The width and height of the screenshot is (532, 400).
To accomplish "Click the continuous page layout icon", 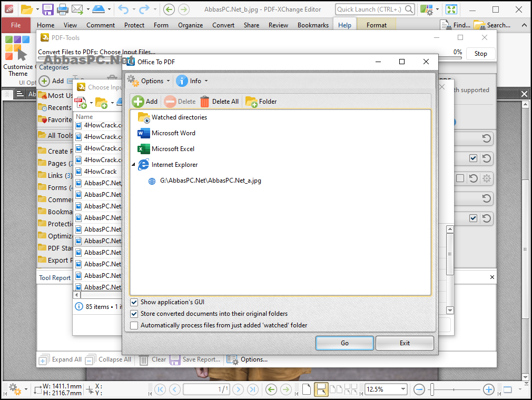I will pos(321,389).
